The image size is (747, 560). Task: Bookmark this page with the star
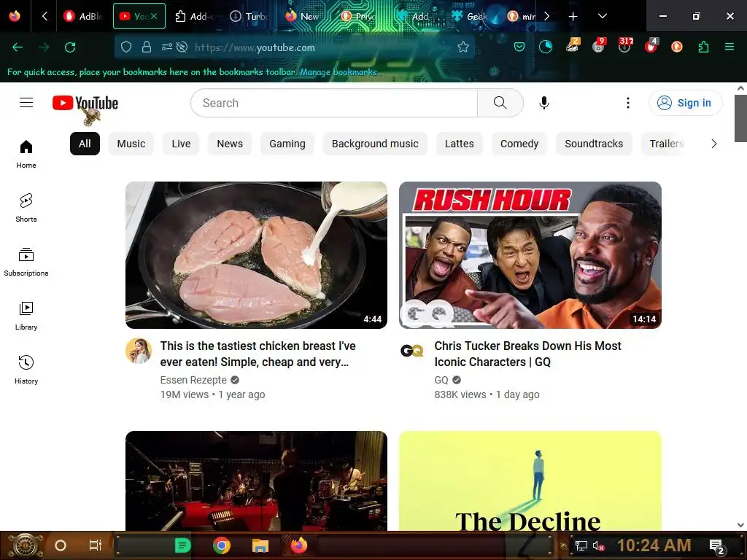coord(463,47)
